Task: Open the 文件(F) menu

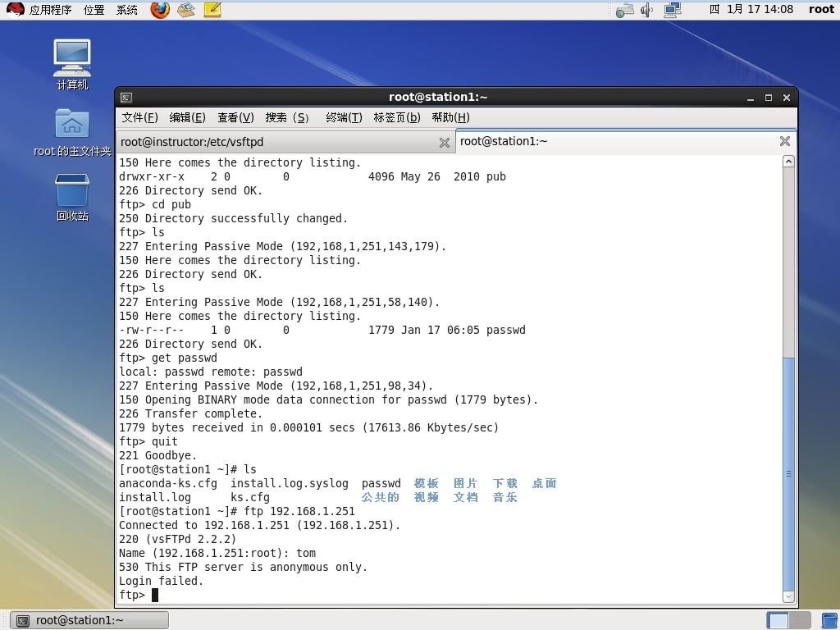Action: pyautogui.click(x=139, y=117)
